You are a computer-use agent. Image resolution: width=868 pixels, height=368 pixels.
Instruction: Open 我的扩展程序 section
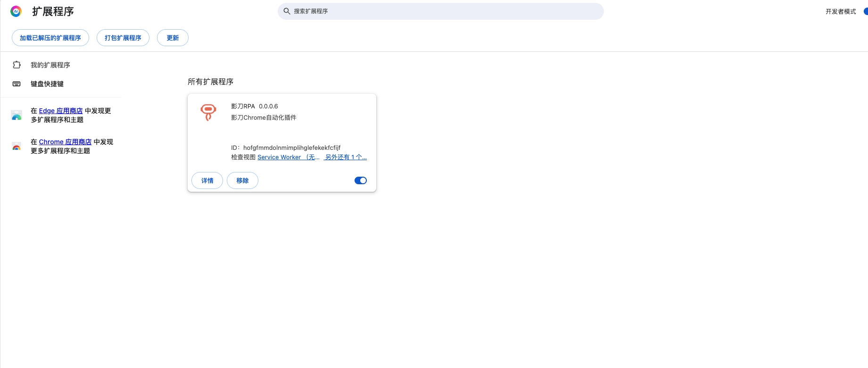tap(50, 65)
